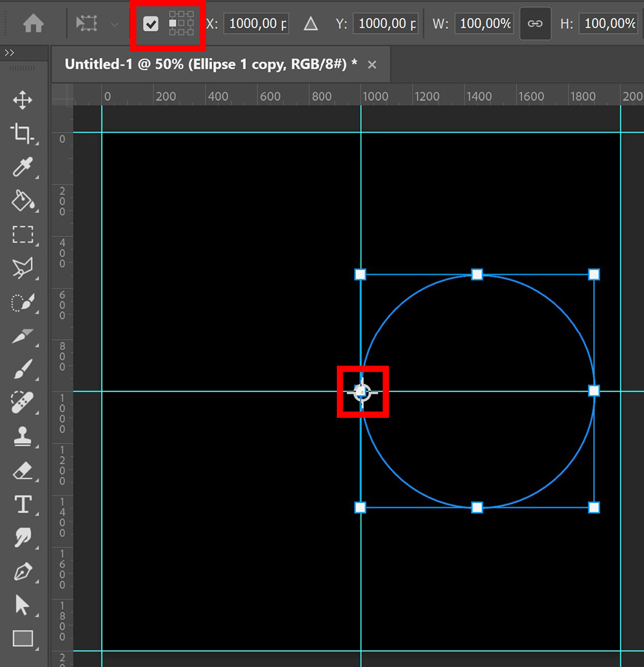The width and height of the screenshot is (644, 667).
Task: Select the Clone Stamp tool
Action: pyautogui.click(x=23, y=437)
